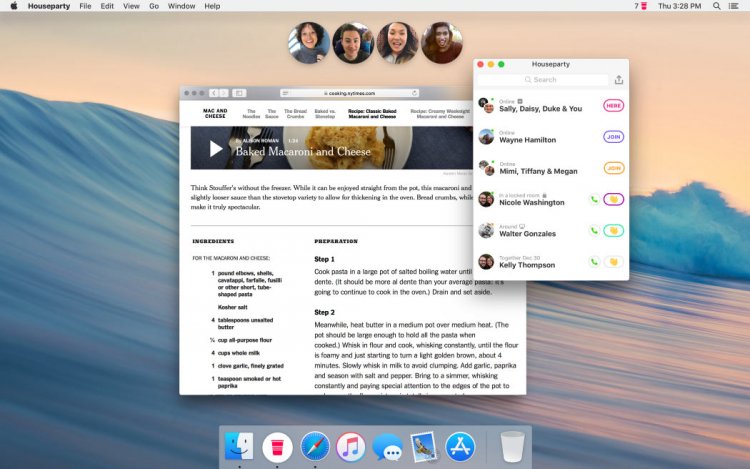Open "The Noodles" tab on recipe page
This screenshot has height=469, width=750.
pyautogui.click(x=251, y=114)
